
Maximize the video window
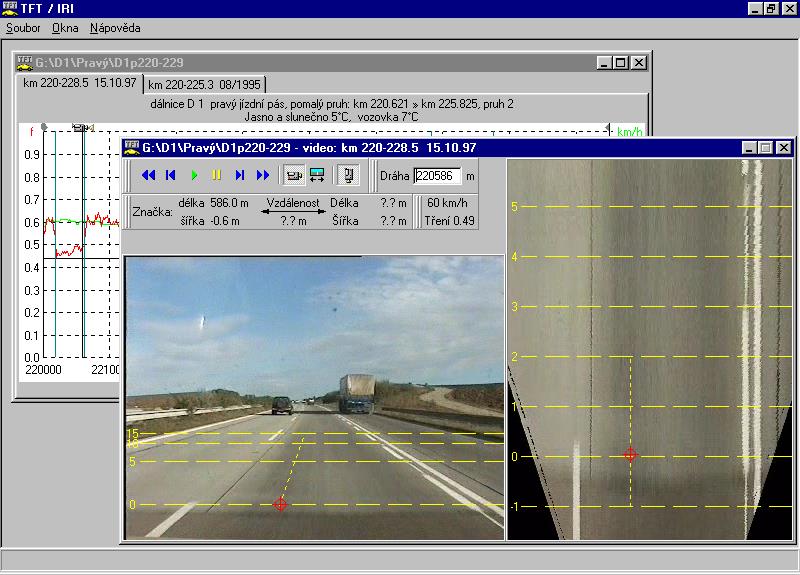click(x=765, y=148)
